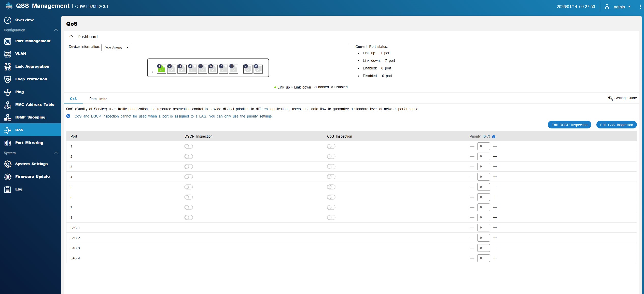Click the VLAN sidebar icon
This screenshot has height=294, width=644.
8,54
